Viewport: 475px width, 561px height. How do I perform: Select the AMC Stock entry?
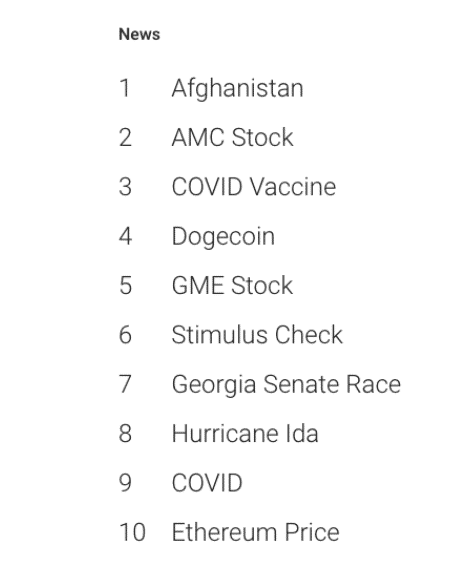coord(232,137)
